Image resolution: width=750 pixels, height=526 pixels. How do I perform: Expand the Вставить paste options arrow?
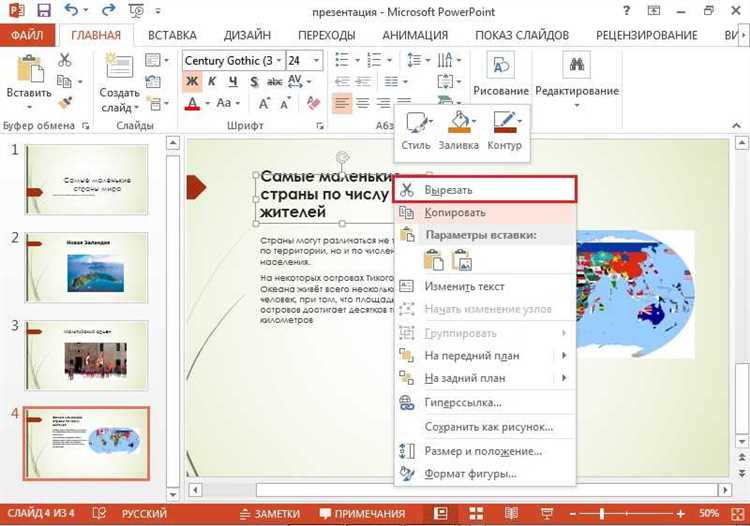[x=30, y=106]
